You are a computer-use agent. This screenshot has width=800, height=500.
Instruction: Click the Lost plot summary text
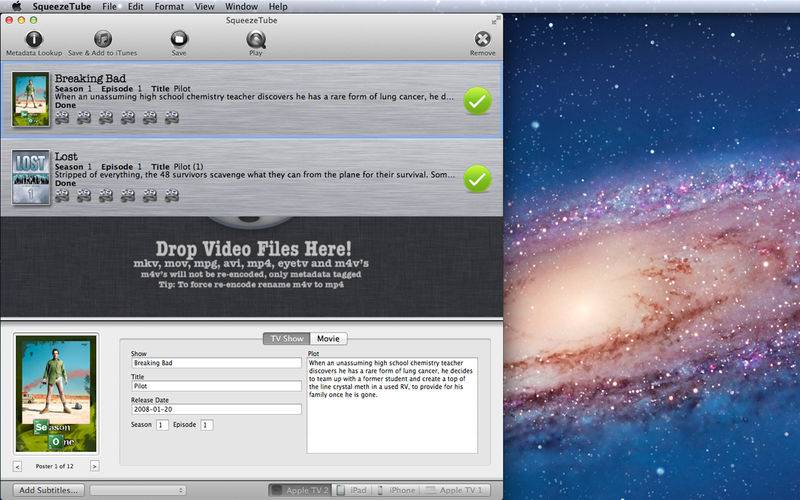(x=255, y=174)
